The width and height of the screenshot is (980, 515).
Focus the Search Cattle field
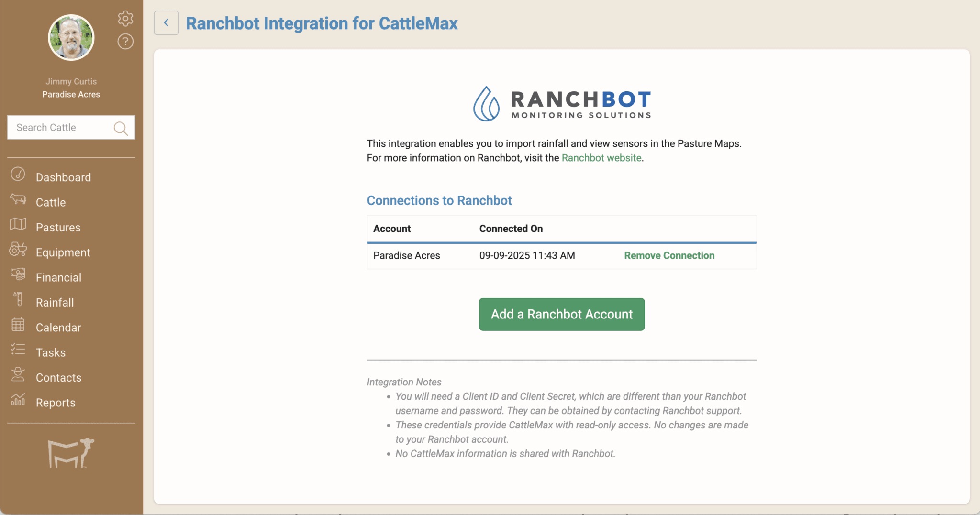tap(71, 127)
